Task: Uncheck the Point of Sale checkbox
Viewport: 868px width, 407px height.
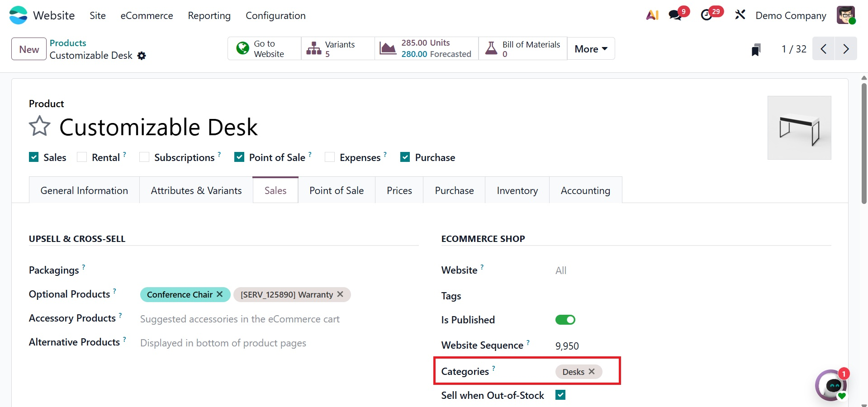Action: pyautogui.click(x=239, y=157)
